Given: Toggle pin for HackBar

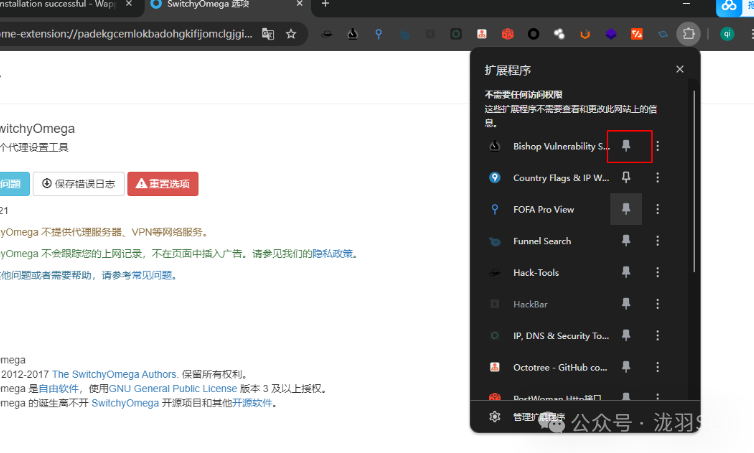Looking at the screenshot, I should pos(626,303).
